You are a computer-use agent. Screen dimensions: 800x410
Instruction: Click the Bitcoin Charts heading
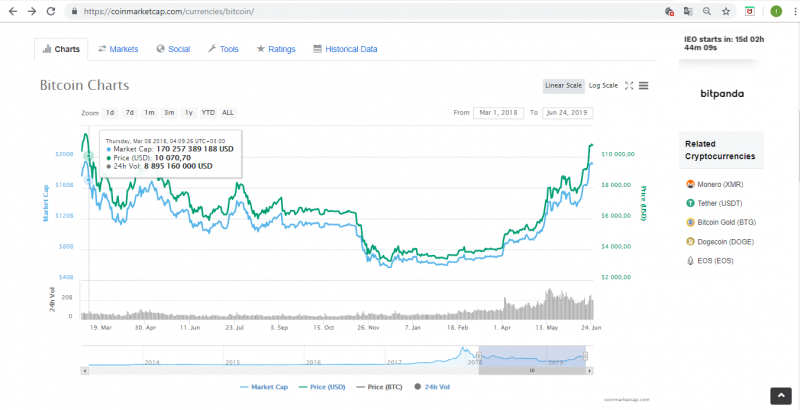pos(84,85)
